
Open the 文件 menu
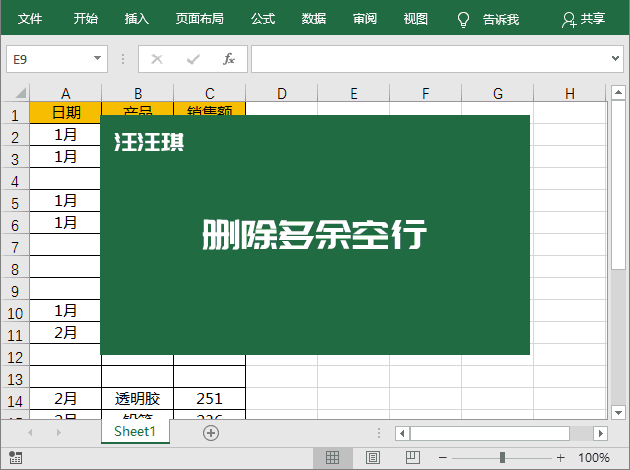pos(30,18)
